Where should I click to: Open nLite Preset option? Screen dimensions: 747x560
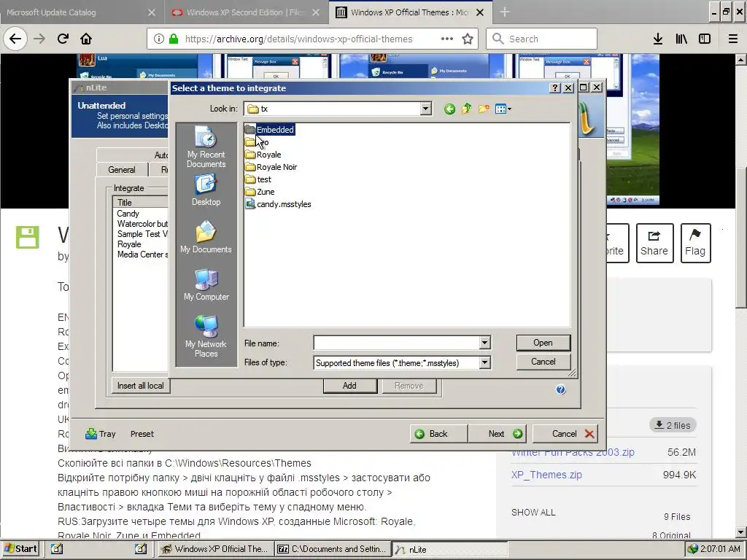tap(142, 434)
